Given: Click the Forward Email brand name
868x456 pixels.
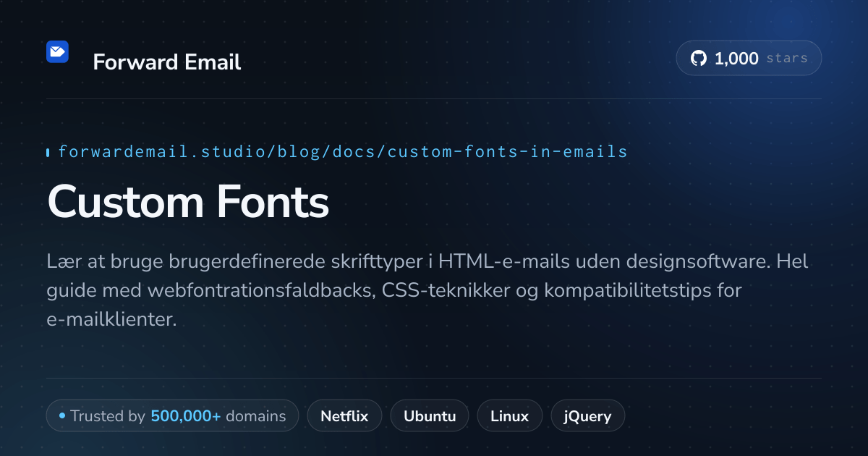Looking at the screenshot, I should point(167,62).
